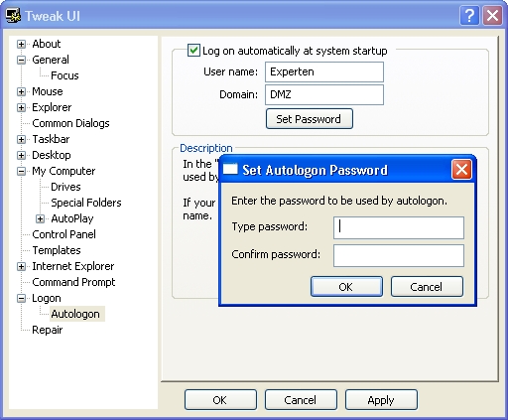
Task: Click OK at bottom of Tweak UI
Action: (x=220, y=400)
